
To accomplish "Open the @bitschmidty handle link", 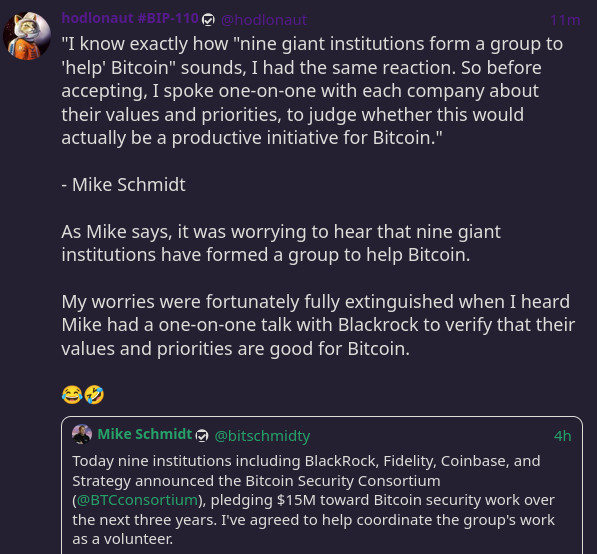I will pyautogui.click(x=262, y=436).
